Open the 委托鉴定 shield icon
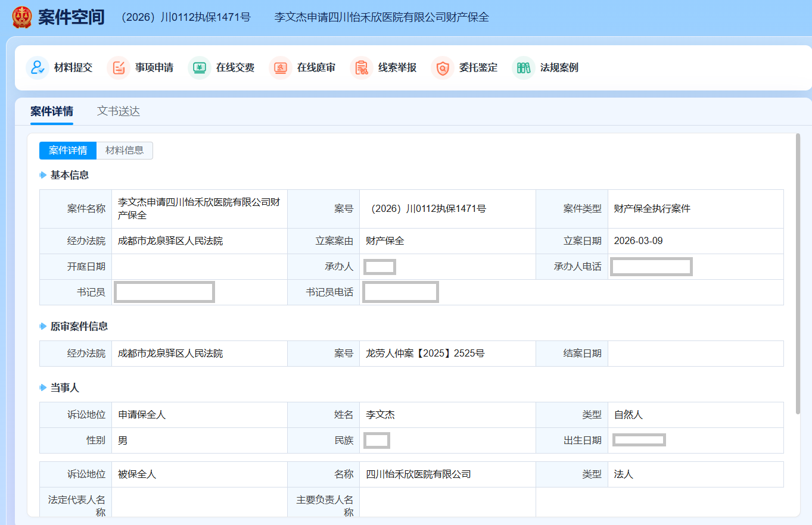This screenshot has height=525, width=812. 443,68
